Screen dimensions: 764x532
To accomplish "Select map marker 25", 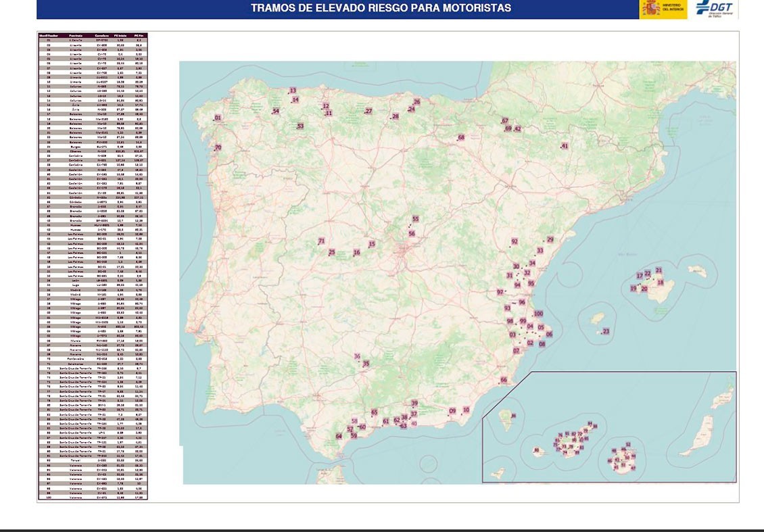I will coord(332,252).
